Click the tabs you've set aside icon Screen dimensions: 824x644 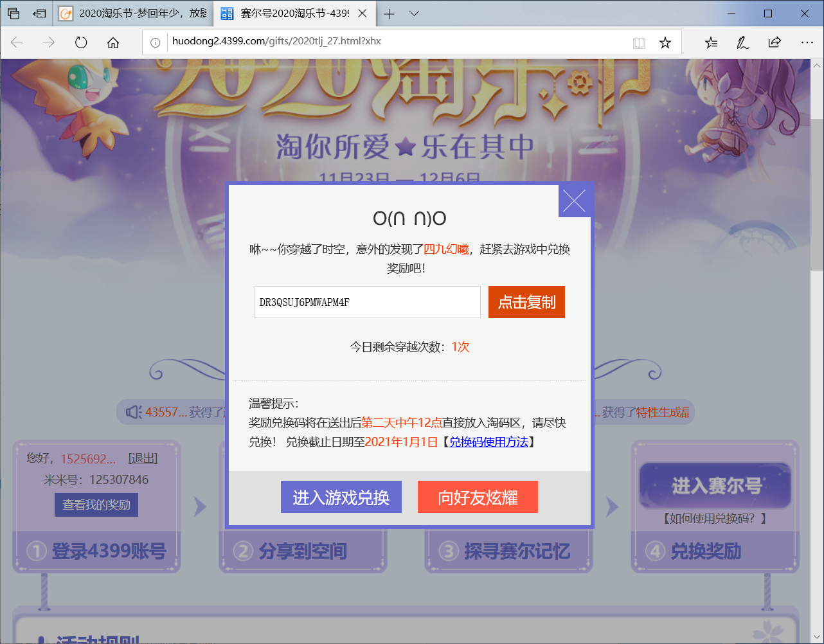pos(13,13)
